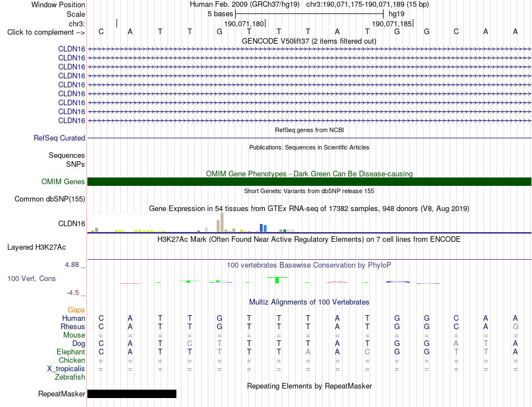This screenshot has height=407, width=532.
Task: Click the black RepeatMasker element bar
Action: 132,394
